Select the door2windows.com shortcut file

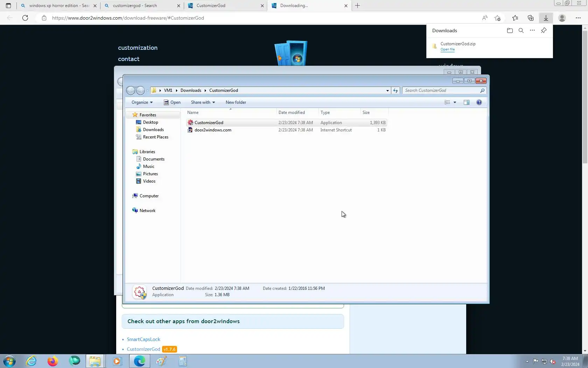point(286,130)
